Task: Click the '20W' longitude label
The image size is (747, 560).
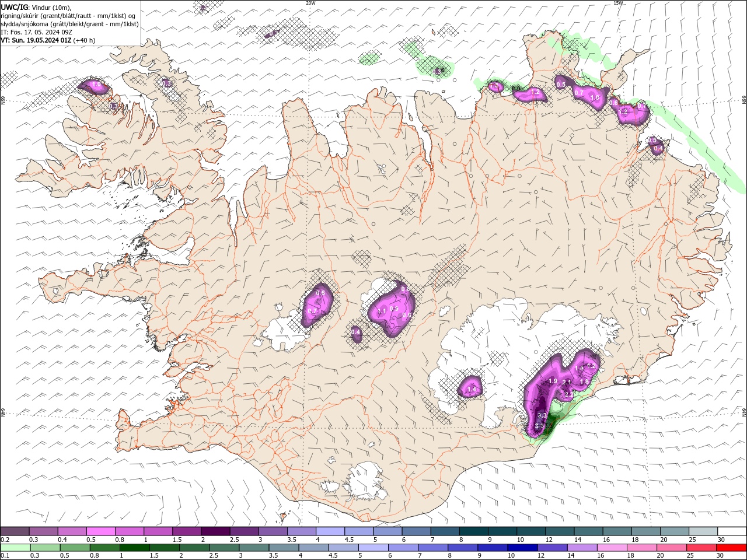Action: coord(310,3)
